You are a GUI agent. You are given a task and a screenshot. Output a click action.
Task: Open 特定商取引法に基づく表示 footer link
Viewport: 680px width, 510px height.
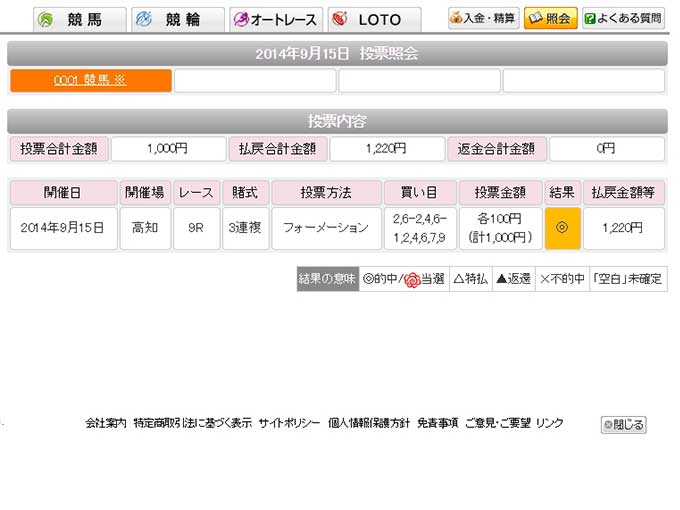point(193,423)
